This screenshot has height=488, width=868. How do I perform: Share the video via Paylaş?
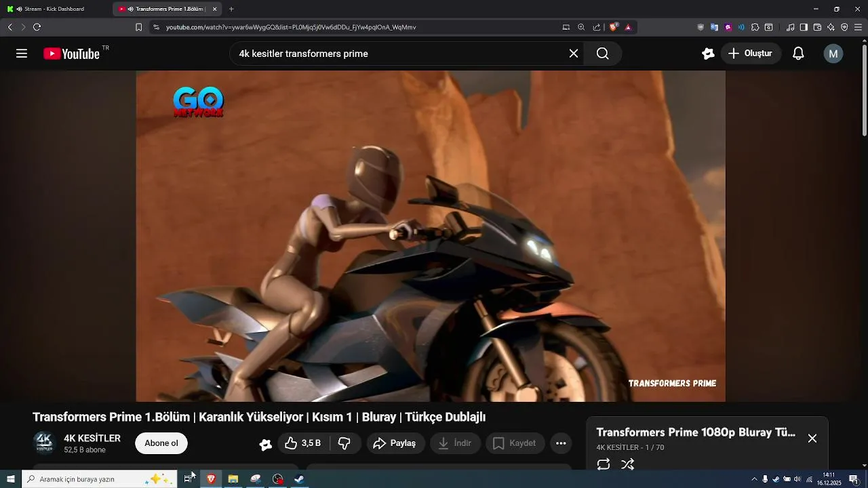point(395,443)
